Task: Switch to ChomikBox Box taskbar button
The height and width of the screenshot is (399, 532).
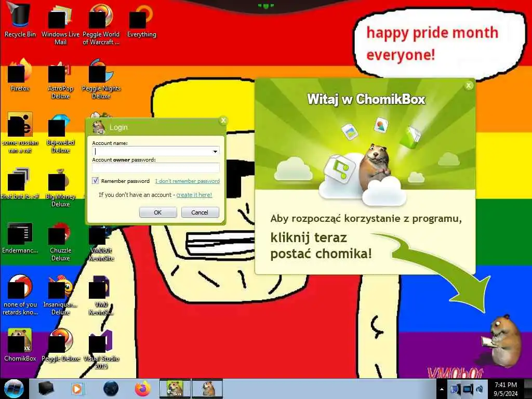Action: coord(175,389)
